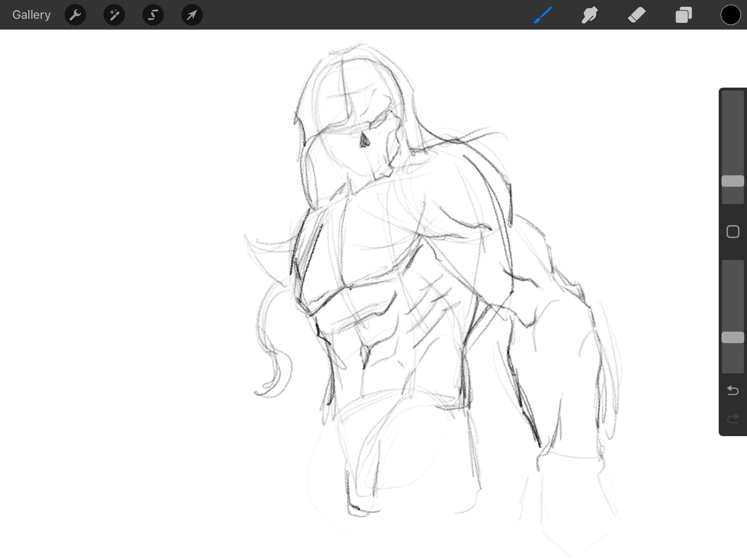Screen dimensions: 747x560
Task: Undo the last stroke
Action: [x=732, y=391]
